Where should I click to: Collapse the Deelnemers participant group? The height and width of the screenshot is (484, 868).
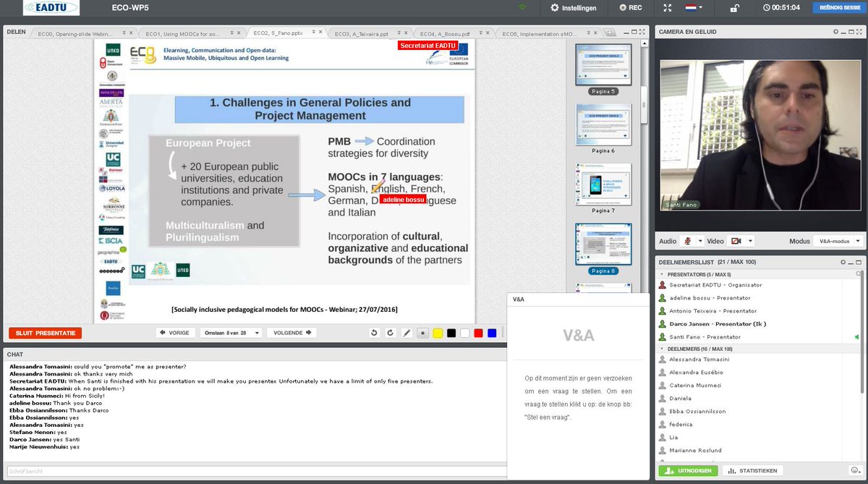663,348
